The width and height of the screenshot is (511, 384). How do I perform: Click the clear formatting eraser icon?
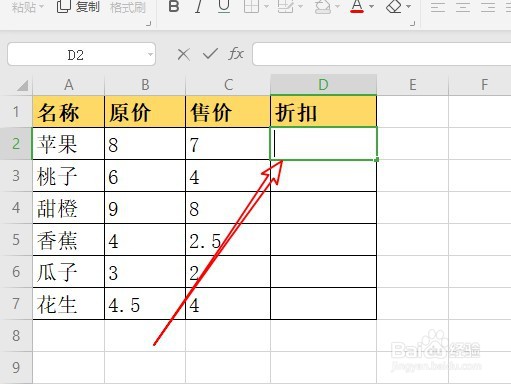click(394, 6)
